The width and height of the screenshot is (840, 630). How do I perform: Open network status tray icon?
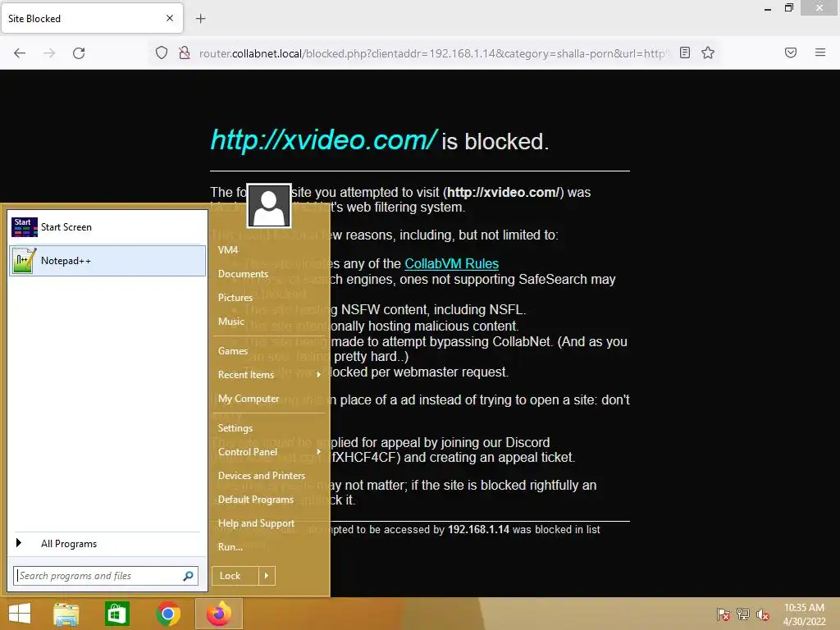tap(743, 614)
